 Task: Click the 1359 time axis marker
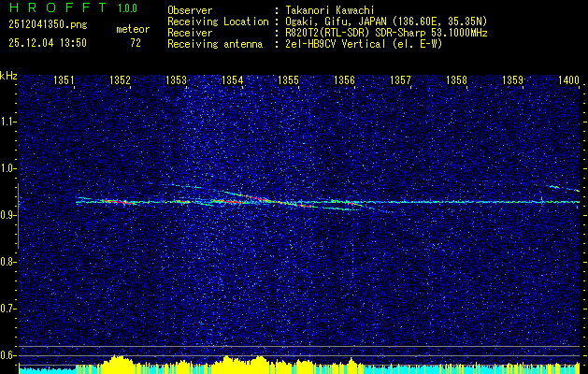[512, 79]
